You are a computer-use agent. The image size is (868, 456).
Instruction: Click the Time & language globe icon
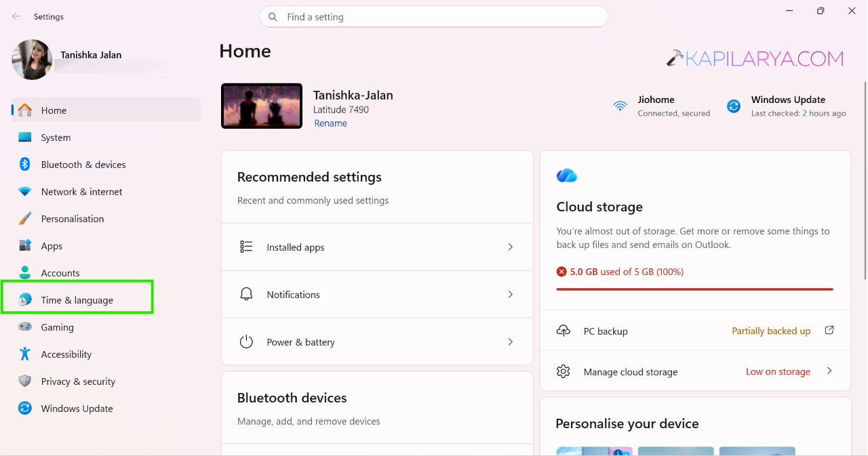25,300
